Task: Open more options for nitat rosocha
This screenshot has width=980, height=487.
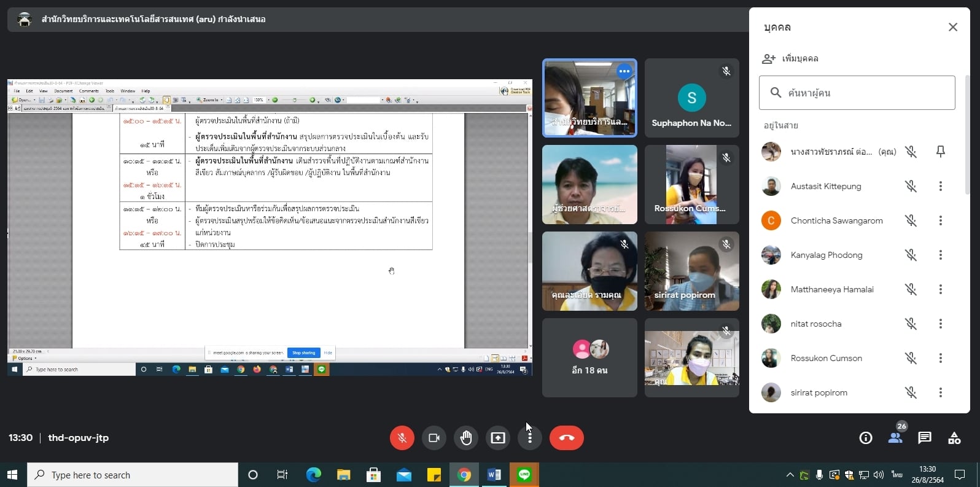Action: (941, 324)
